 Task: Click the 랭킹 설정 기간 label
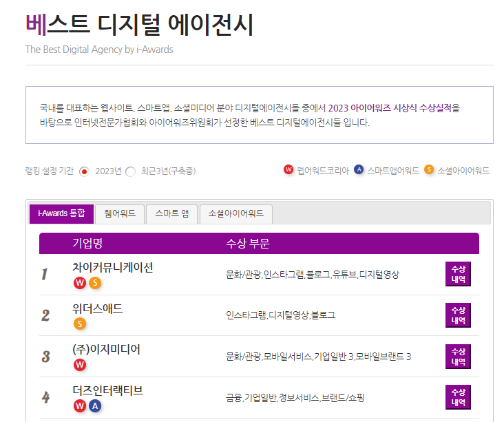(x=50, y=171)
